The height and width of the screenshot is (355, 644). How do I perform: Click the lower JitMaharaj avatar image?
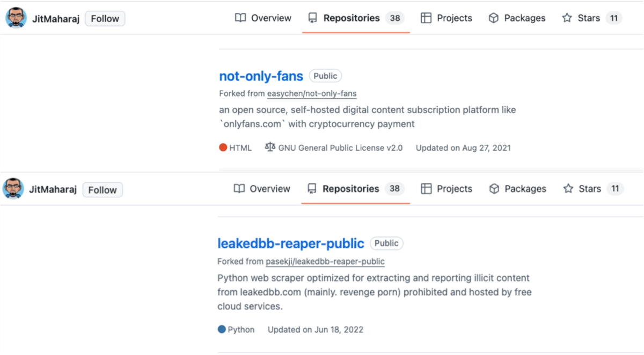pyautogui.click(x=13, y=189)
